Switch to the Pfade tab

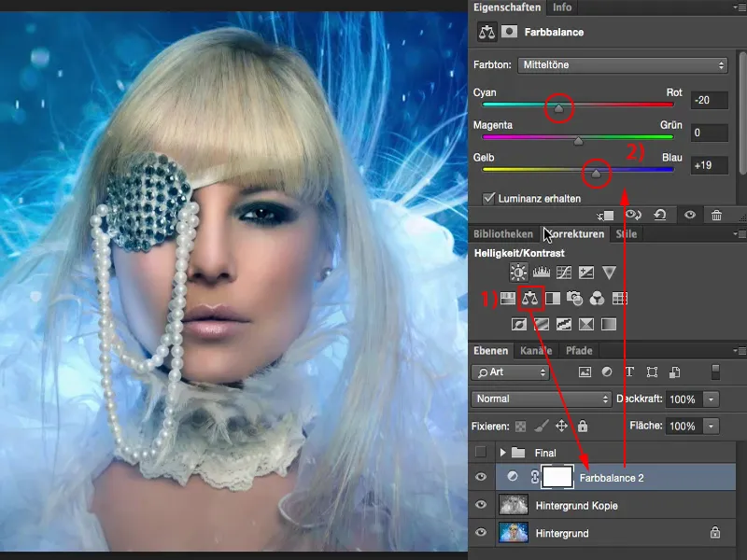(579, 351)
